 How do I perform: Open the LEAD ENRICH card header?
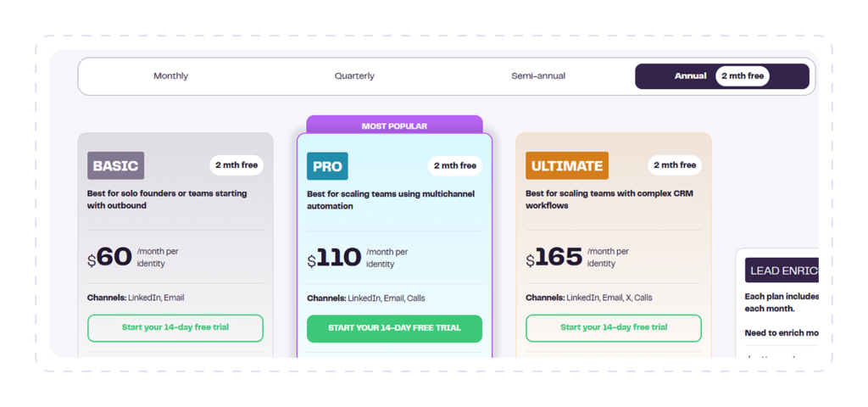[x=781, y=270]
